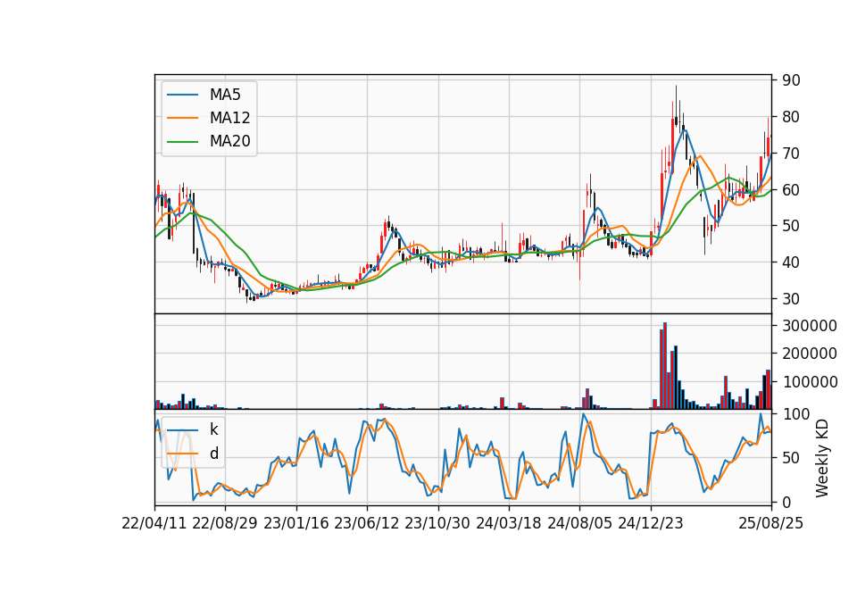Viewport: 857px width, 616px height.
Task: Click the MA5 legend label
Action: [225, 95]
